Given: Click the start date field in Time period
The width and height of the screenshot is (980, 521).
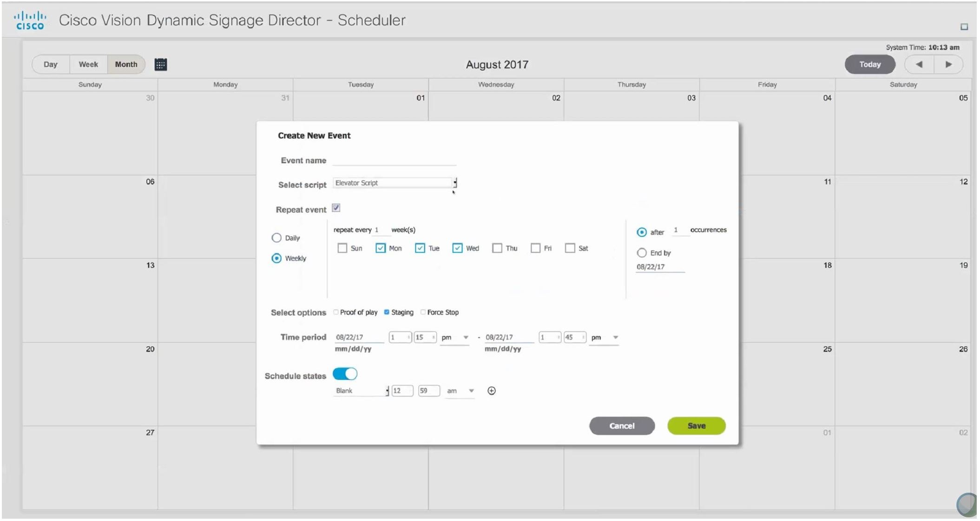Looking at the screenshot, I should (359, 338).
